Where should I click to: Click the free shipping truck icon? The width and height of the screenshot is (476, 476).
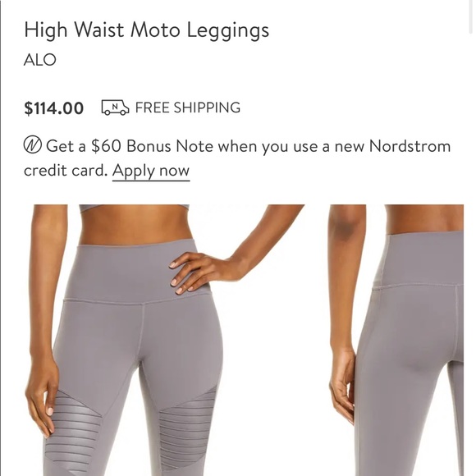tap(115, 108)
